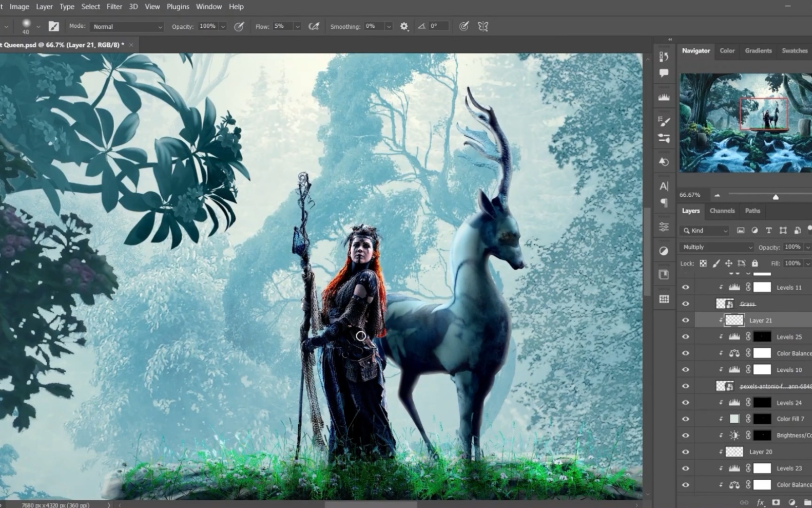Open the brush Mode dropdown
Viewport: 812px width, 508px height.
[127, 27]
